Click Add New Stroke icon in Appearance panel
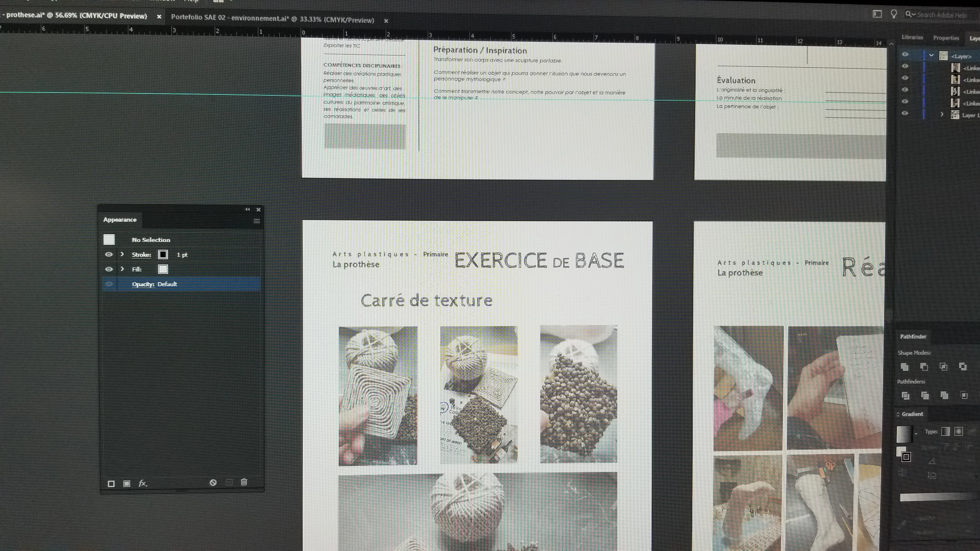This screenshot has height=551, width=980. (111, 484)
